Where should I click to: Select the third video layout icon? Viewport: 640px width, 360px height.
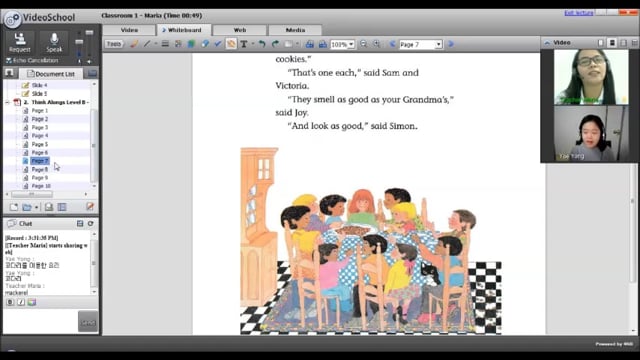[x=623, y=42]
